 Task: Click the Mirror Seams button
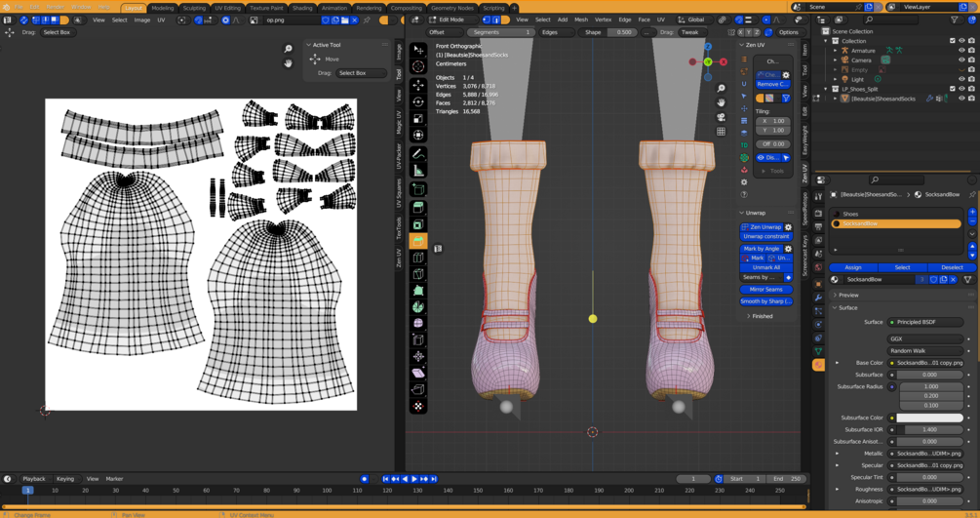pyautogui.click(x=766, y=290)
